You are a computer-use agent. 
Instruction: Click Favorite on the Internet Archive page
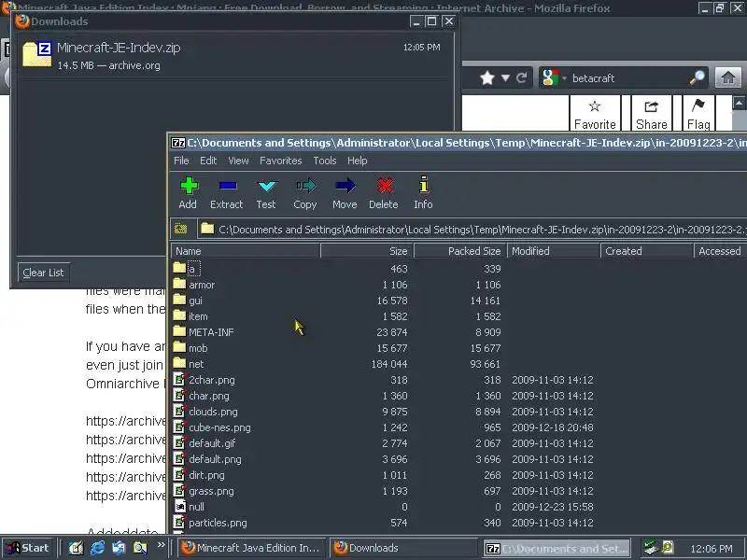coord(595,114)
